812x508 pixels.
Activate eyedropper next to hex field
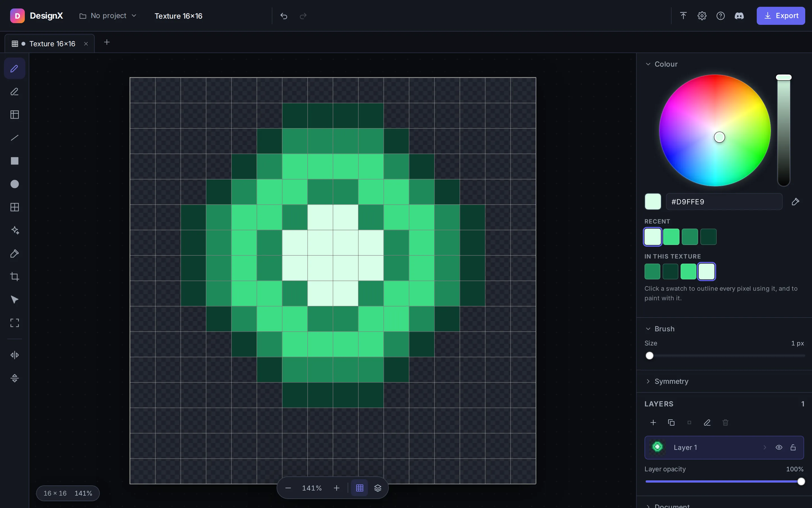[x=795, y=202]
